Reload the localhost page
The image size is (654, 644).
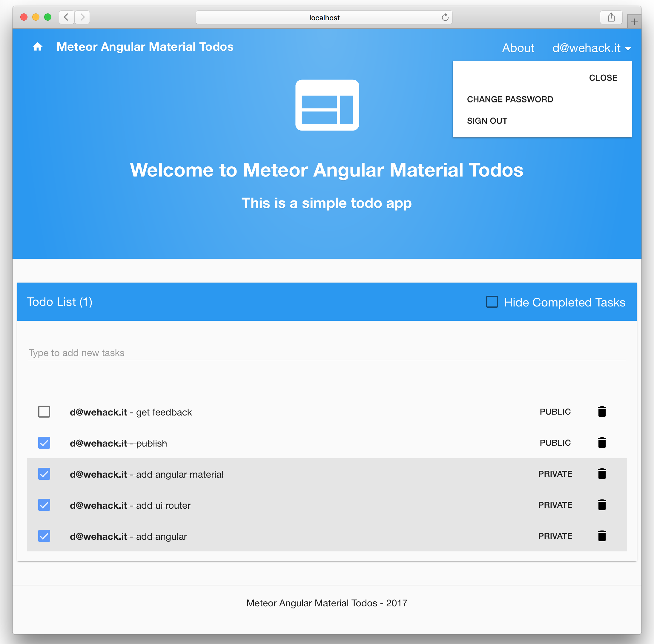(x=445, y=17)
